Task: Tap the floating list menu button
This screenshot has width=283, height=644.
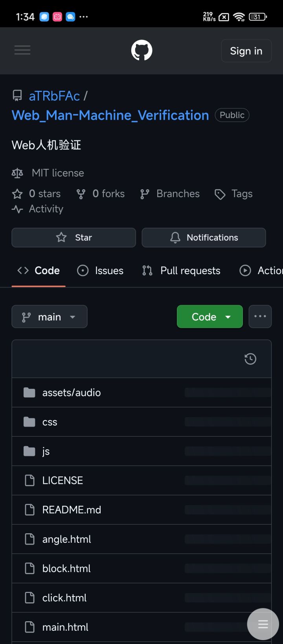Action: [263, 624]
